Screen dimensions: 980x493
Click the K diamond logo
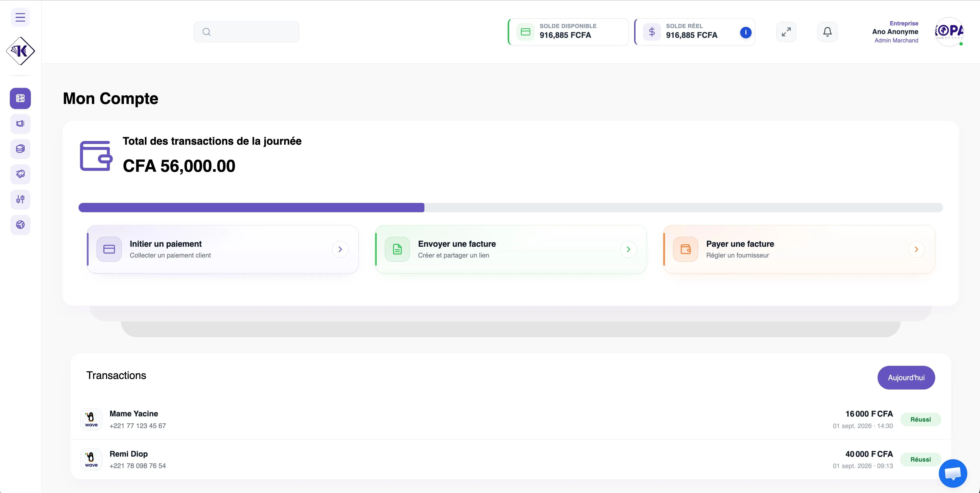tap(20, 51)
